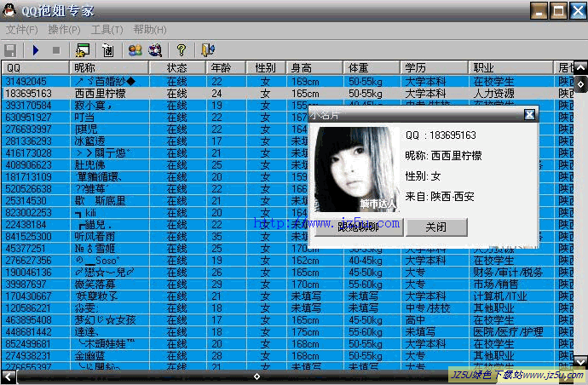Select row with QQ 393170584
Image resolution: width=588 pixels, height=385 pixels.
pos(288,106)
